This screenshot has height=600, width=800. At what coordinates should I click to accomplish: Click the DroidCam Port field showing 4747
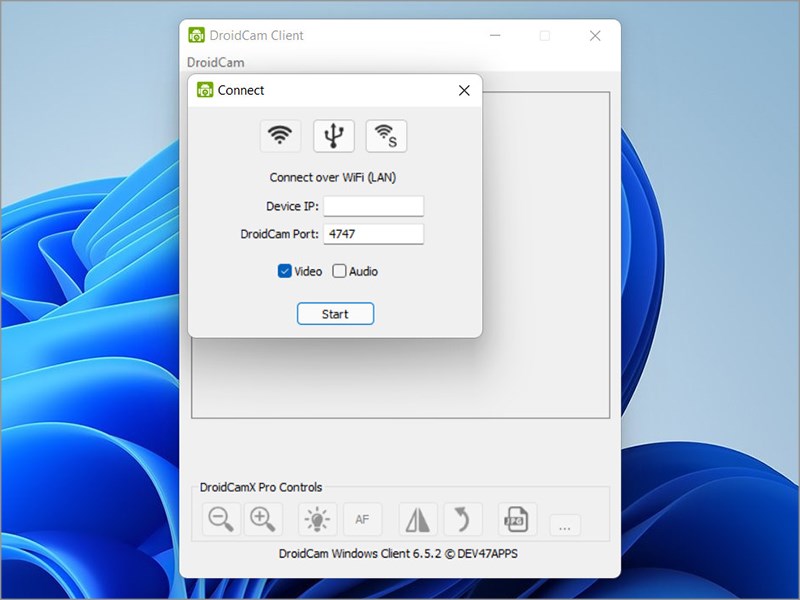pyautogui.click(x=373, y=234)
